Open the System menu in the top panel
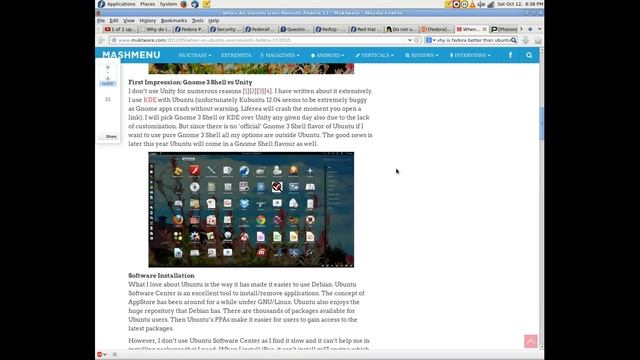Image resolution: width=640 pixels, height=360 pixels. click(x=168, y=4)
